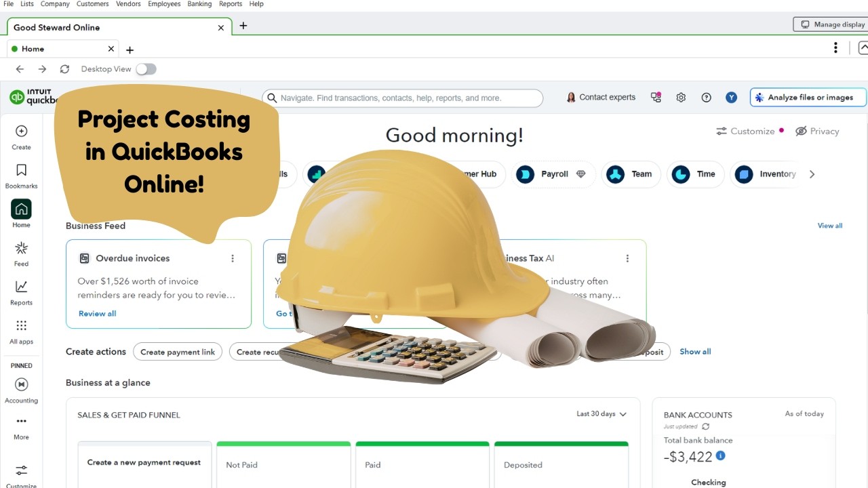868x488 pixels.
Task: Click Create payment link
Action: [x=178, y=352]
